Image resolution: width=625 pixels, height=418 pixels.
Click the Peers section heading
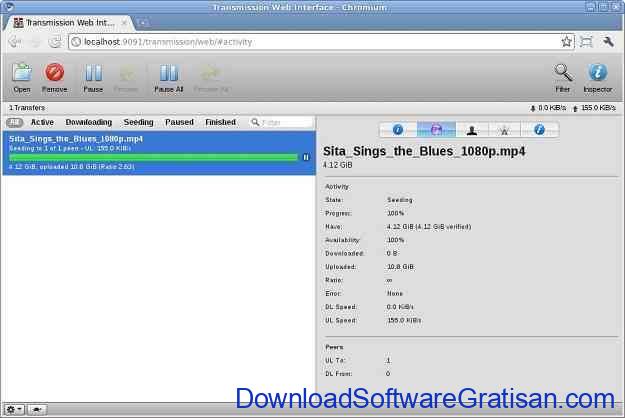coord(334,347)
